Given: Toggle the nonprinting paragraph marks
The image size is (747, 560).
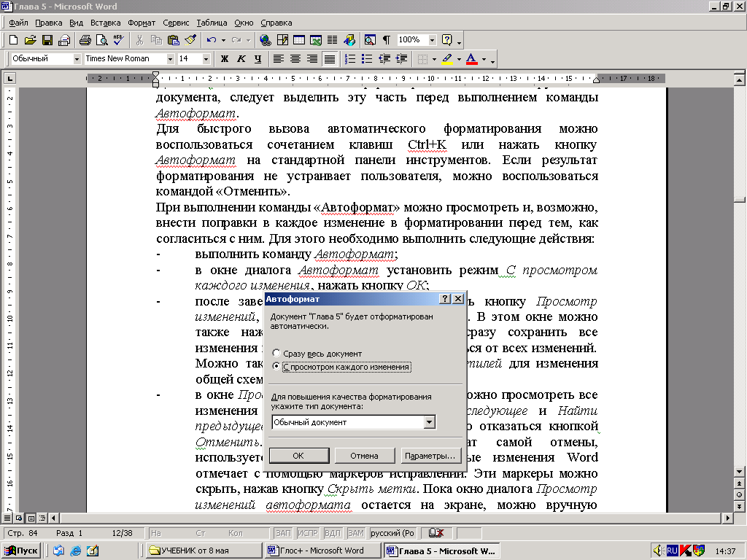Looking at the screenshot, I should tap(387, 40).
